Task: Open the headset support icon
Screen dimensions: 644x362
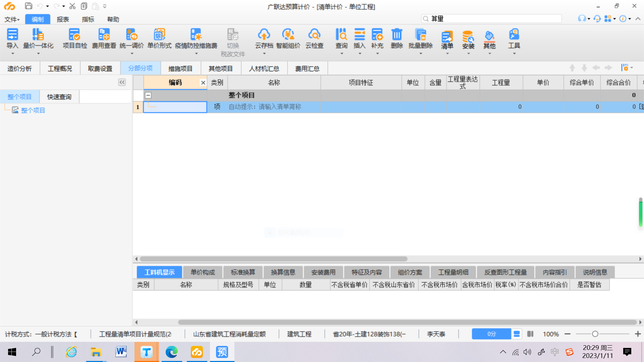Action: (x=597, y=19)
